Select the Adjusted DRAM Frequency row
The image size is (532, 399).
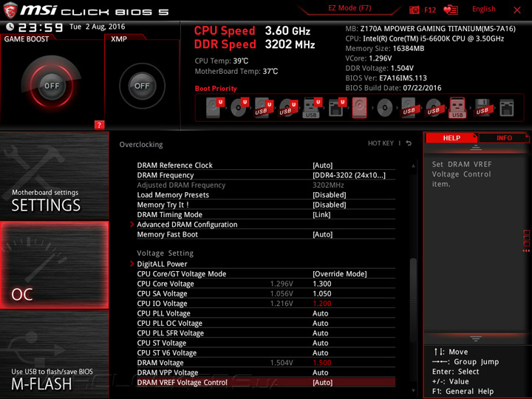[x=266, y=185]
